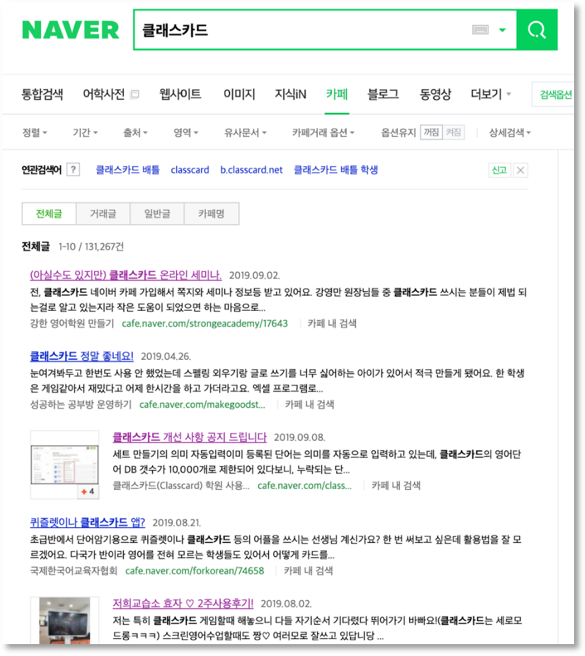Select the 전체글 filter tab
Screen dimensions: 585x656
pos(49,214)
